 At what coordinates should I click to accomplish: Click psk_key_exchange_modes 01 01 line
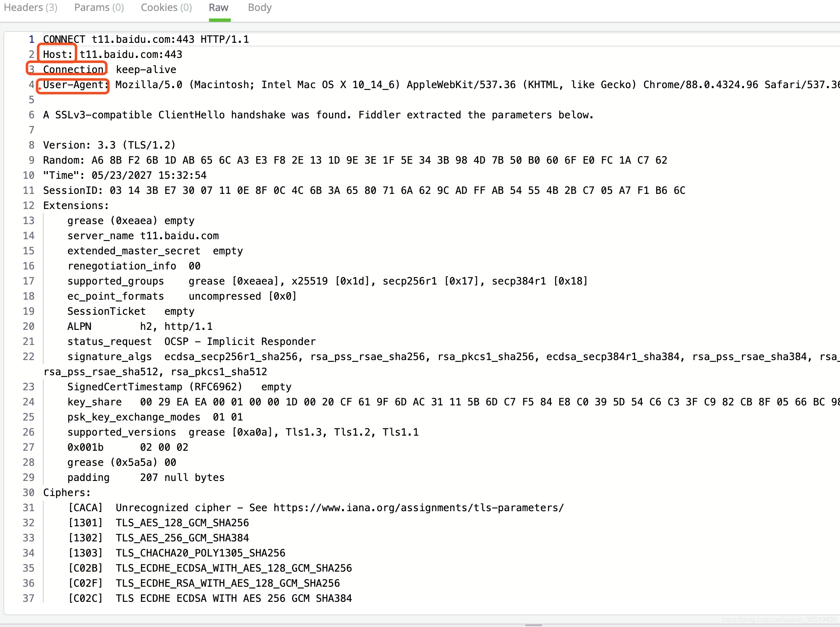point(155,417)
